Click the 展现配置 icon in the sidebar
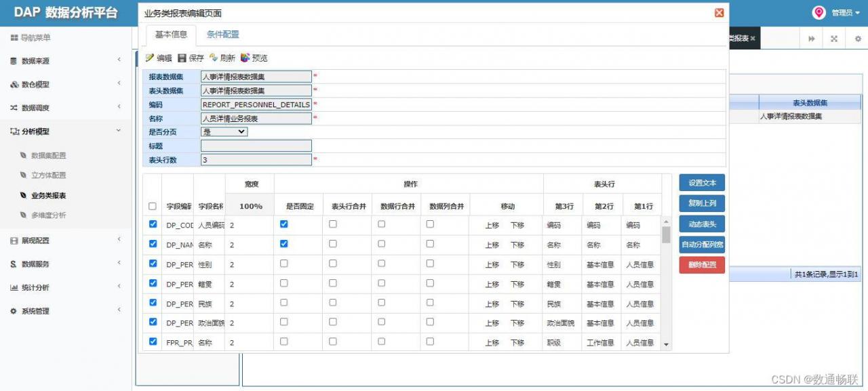Viewport: 868px width, 391px height. click(x=14, y=241)
